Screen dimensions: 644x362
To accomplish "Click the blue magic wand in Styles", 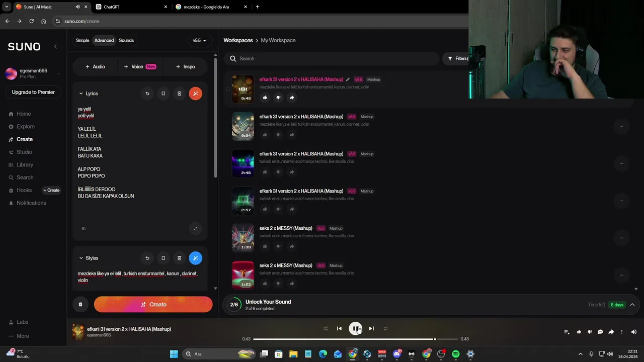I will coord(196,258).
